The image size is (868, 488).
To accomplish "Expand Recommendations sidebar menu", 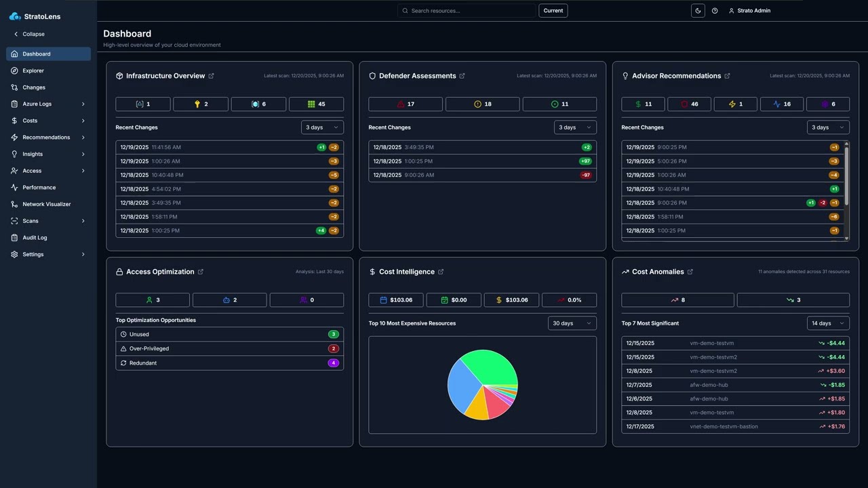I will (x=48, y=138).
